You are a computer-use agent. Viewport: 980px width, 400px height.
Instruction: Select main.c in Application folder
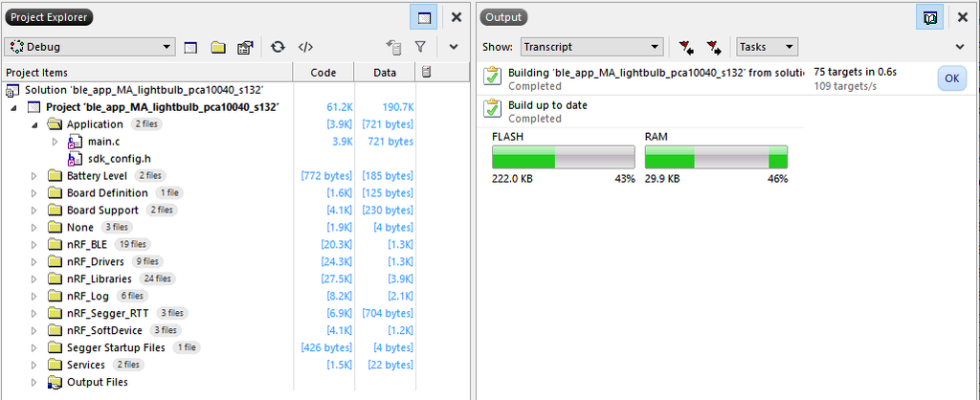[102, 142]
